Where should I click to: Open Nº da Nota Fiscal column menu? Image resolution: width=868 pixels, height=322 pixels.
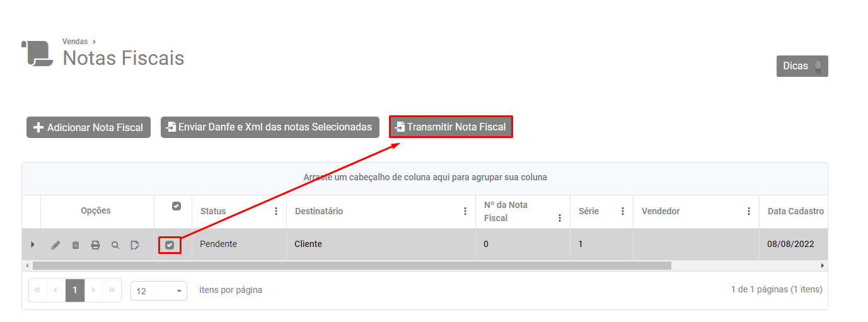[x=559, y=218]
